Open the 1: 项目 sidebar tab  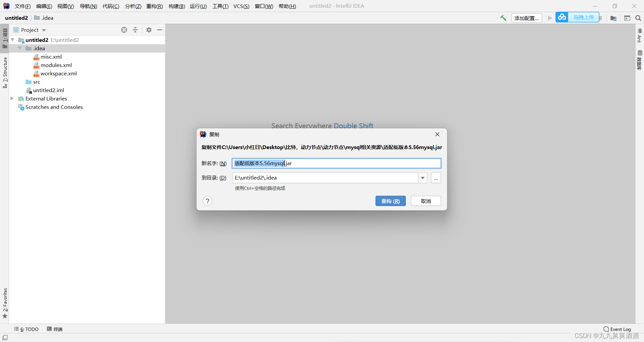click(5, 38)
